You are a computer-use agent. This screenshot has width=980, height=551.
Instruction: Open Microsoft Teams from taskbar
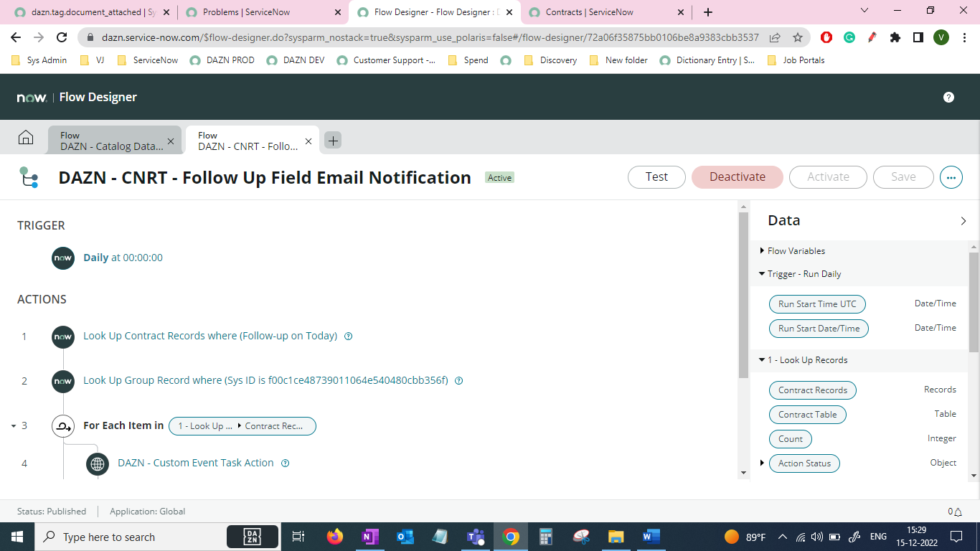coord(476,537)
